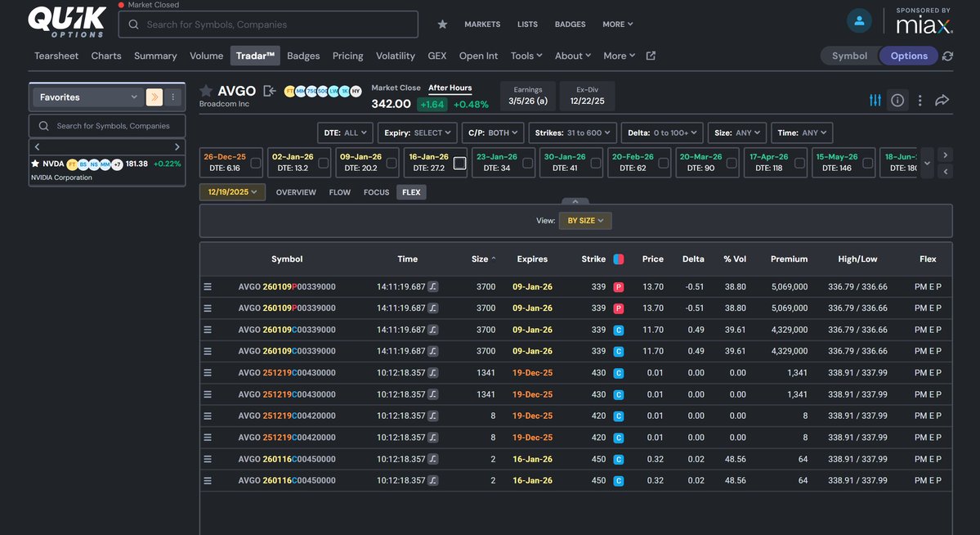Collapse the filter panel with up chevron
This screenshot has height=535, width=980.
pyautogui.click(x=575, y=201)
